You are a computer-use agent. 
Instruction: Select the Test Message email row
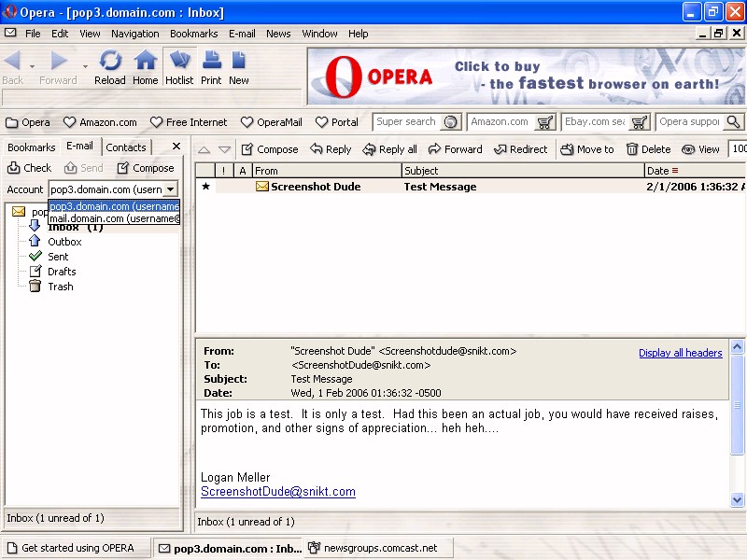coord(471,187)
